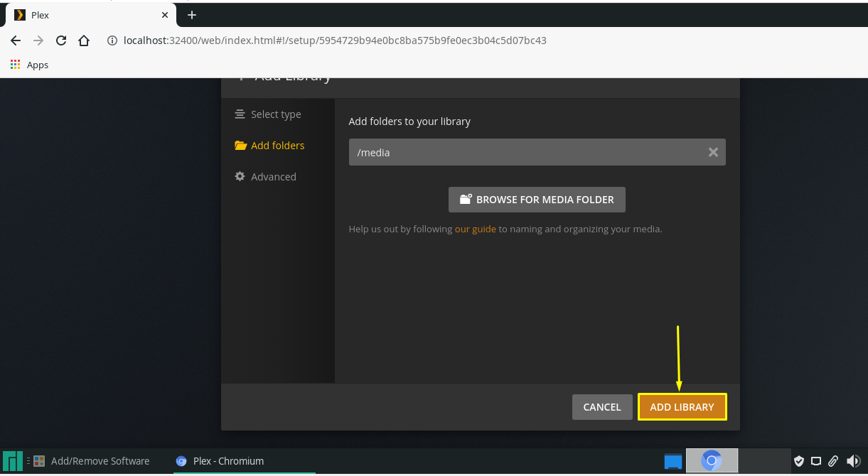Go to the Select type step
The image size is (868, 476).
pyautogui.click(x=268, y=114)
